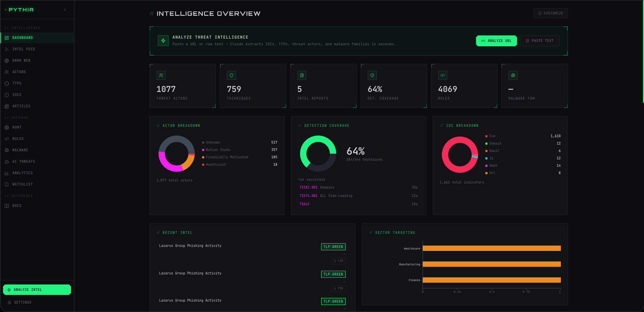Image resolution: width=644 pixels, height=312 pixels.
Task: Click the 4069 Rules count
Action: point(448,89)
